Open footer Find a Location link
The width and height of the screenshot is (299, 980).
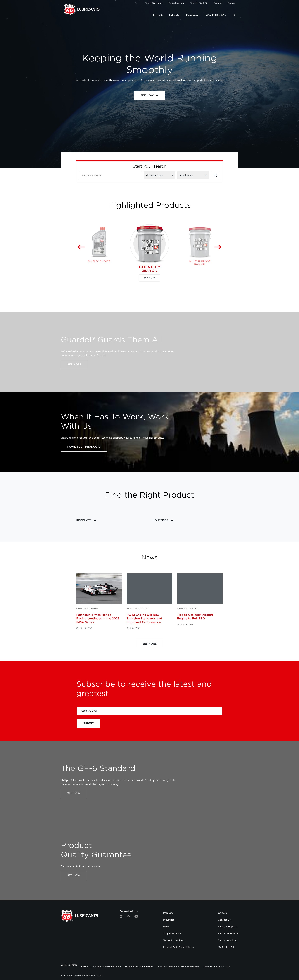click(227, 940)
